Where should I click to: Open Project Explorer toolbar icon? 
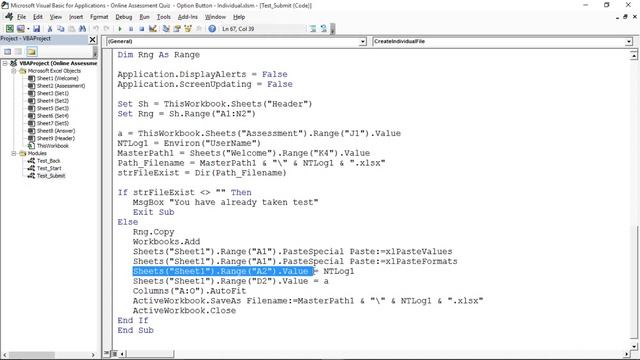point(166,29)
